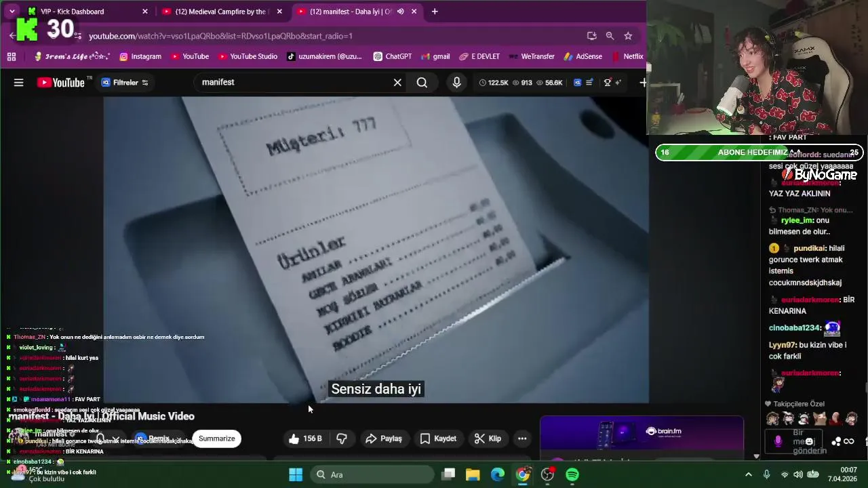Share the video via Paylaş
Screen dimensions: 868x488
click(384, 439)
